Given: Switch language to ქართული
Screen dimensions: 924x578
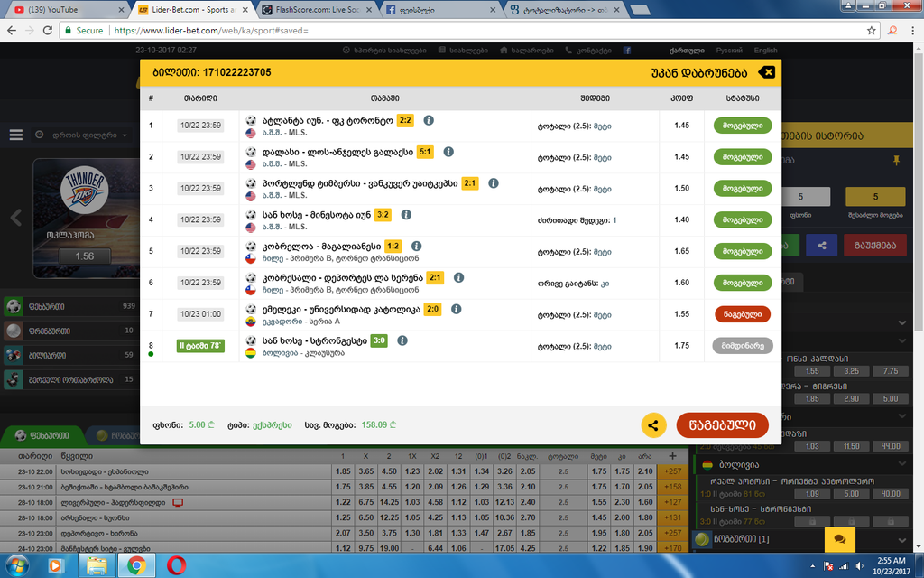Looking at the screenshot, I should 687,51.
